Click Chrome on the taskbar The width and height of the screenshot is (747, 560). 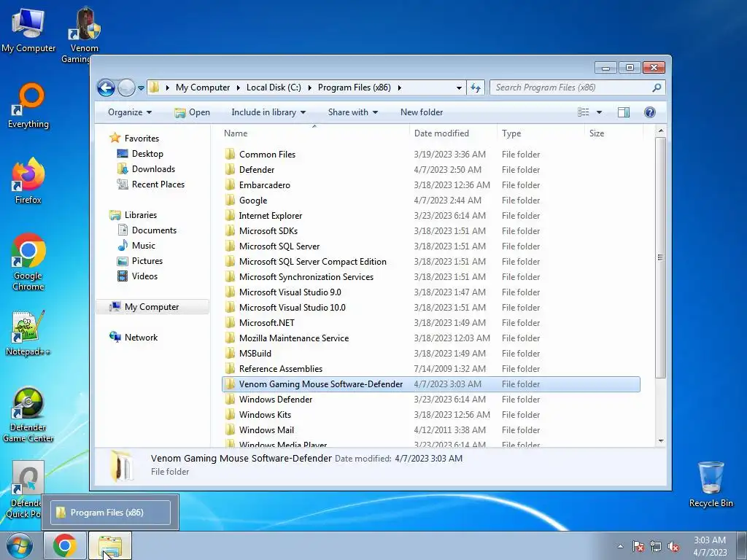click(x=64, y=545)
